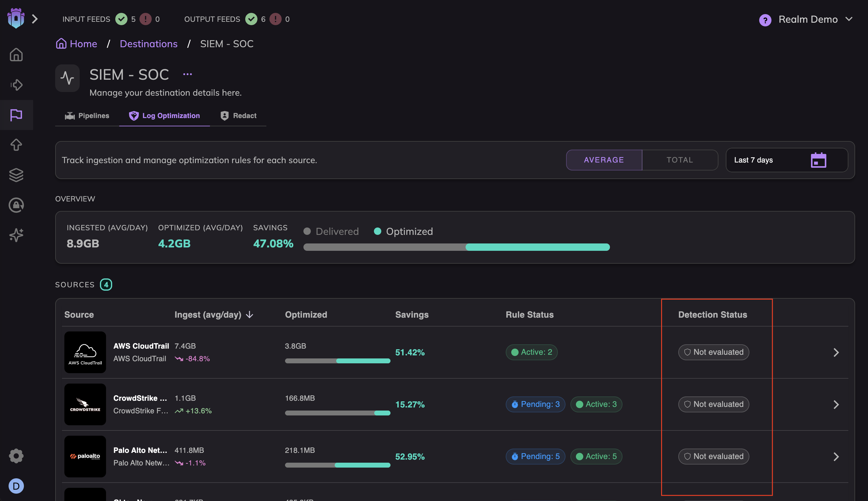The width and height of the screenshot is (868, 501).
Task: Click the red alert icon for Output Feeds
Action: pyautogui.click(x=276, y=19)
